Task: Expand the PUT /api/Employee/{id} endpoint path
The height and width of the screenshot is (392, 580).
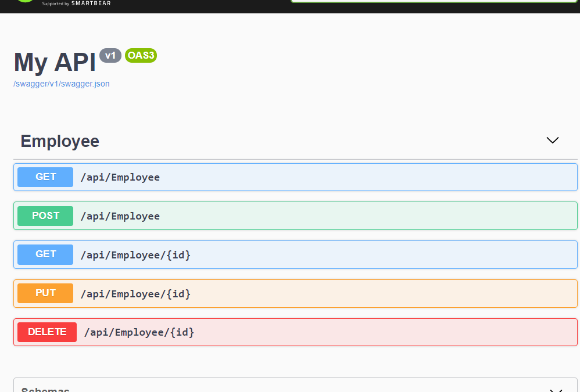Action: 135,294
